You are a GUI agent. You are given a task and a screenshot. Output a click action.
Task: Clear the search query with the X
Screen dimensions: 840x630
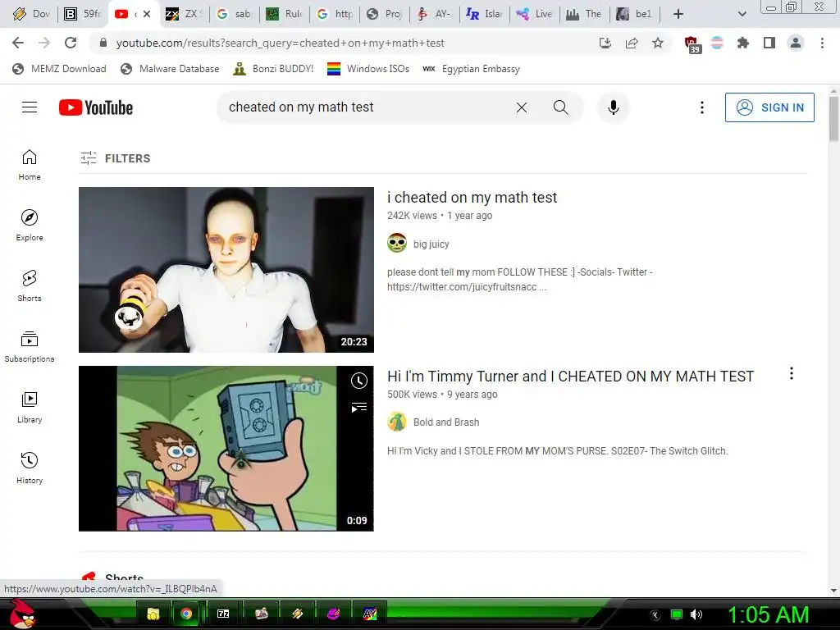521,107
